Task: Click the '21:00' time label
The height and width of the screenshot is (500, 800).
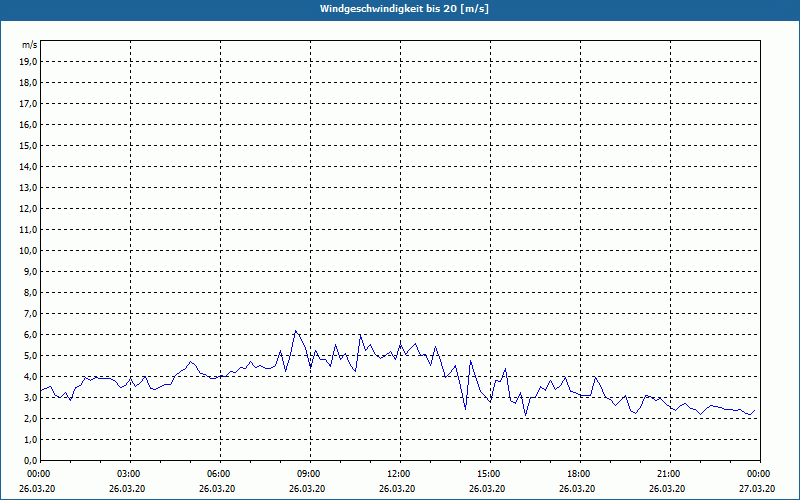Action: (x=670, y=474)
